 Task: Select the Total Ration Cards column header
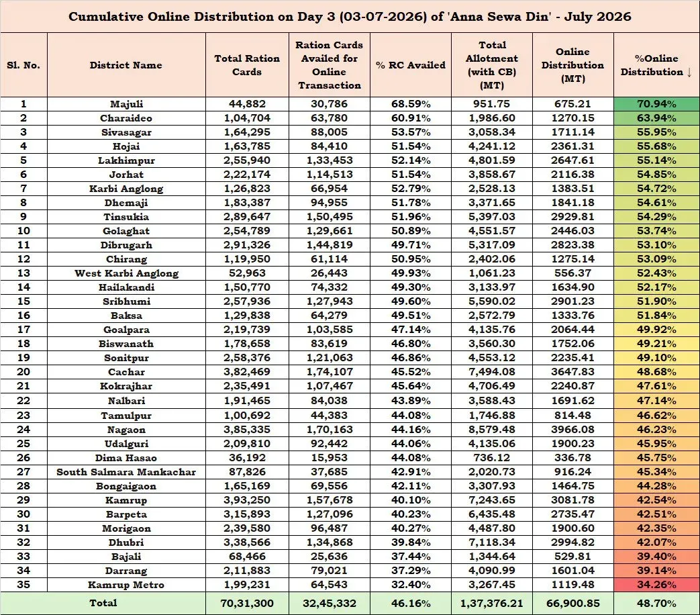[247, 64]
